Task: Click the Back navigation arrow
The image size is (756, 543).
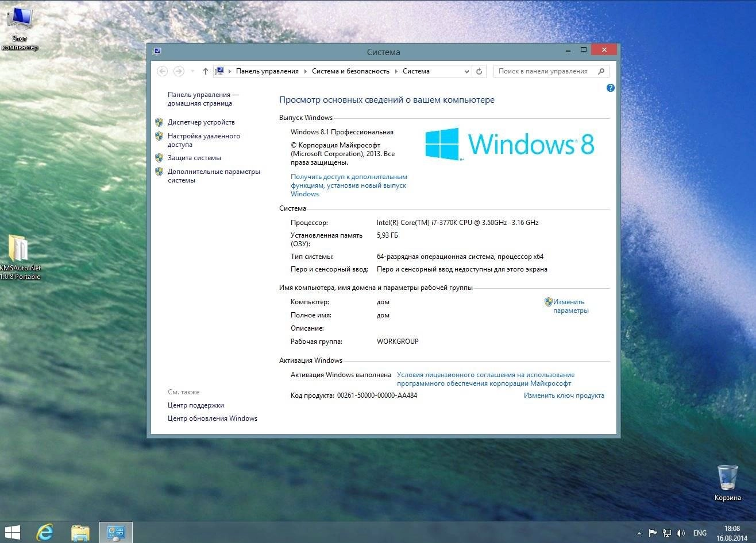Action: [x=163, y=71]
